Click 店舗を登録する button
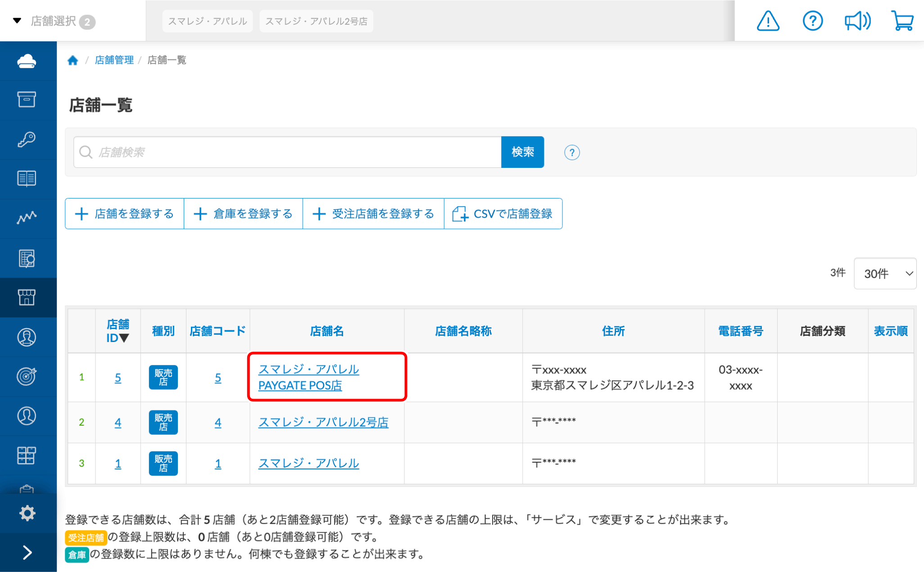The width and height of the screenshot is (924, 572). click(125, 214)
